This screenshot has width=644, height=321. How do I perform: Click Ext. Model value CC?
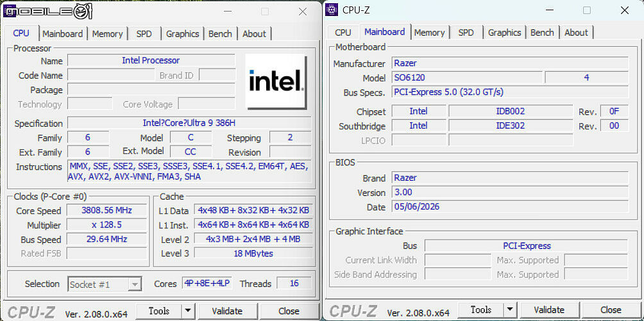[x=191, y=151]
